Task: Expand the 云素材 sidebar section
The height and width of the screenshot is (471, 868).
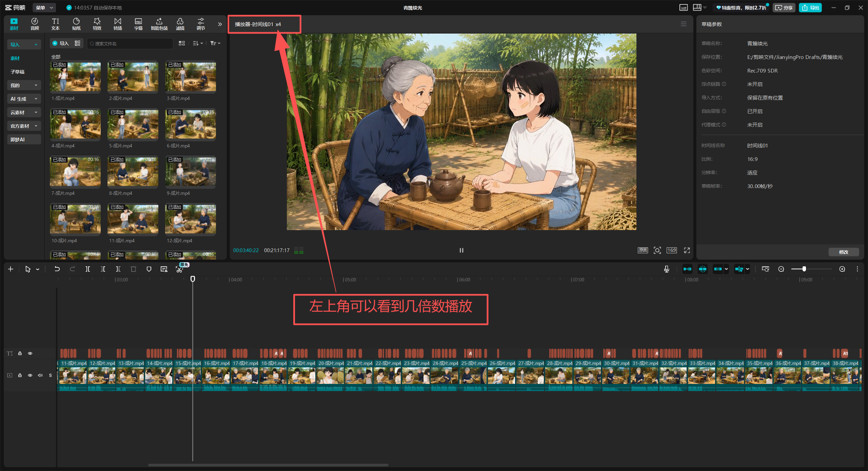Action: (24, 112)
